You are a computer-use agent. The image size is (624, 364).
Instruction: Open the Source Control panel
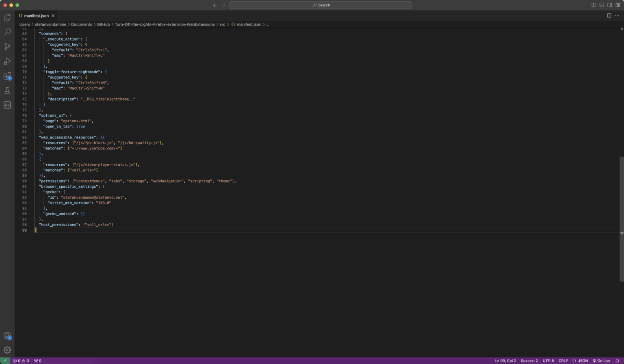click(x=7, y=46)
